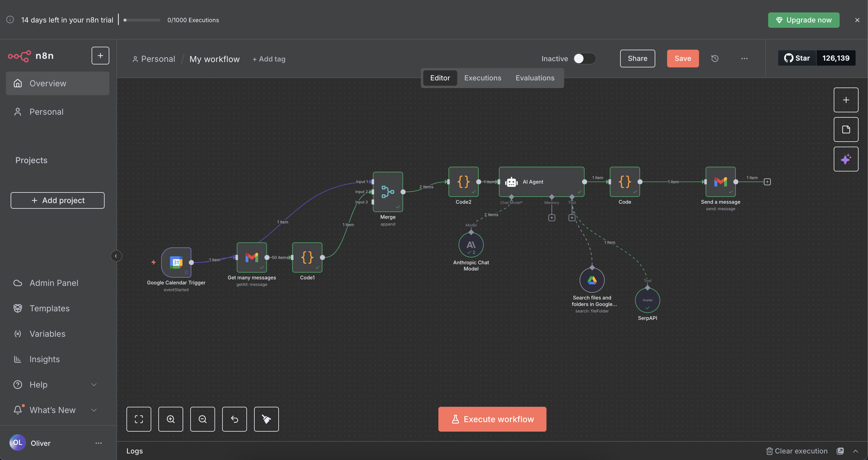This screenshot has width=868, height=460.
Task: Select the Merge node icon
Action: [388, 192]
